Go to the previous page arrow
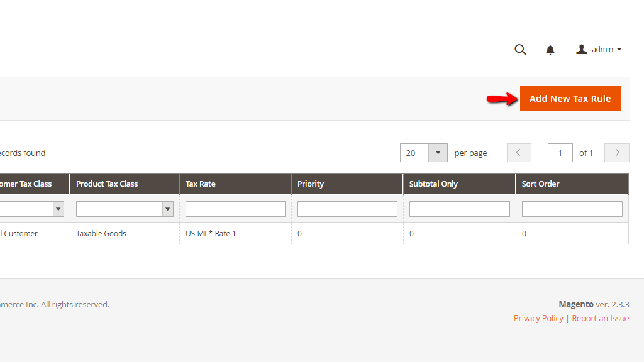Viewport: 644px width, 362px height. tap(519, 153)
